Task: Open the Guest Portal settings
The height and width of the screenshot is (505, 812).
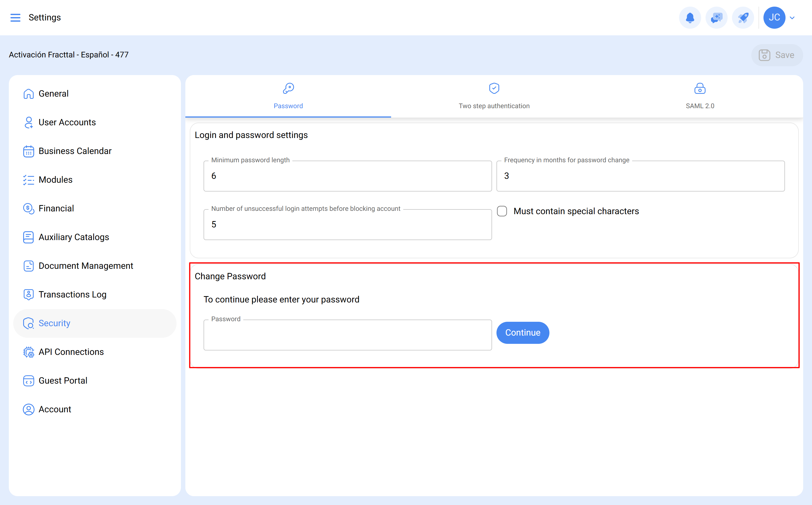Action: [63, 381]
